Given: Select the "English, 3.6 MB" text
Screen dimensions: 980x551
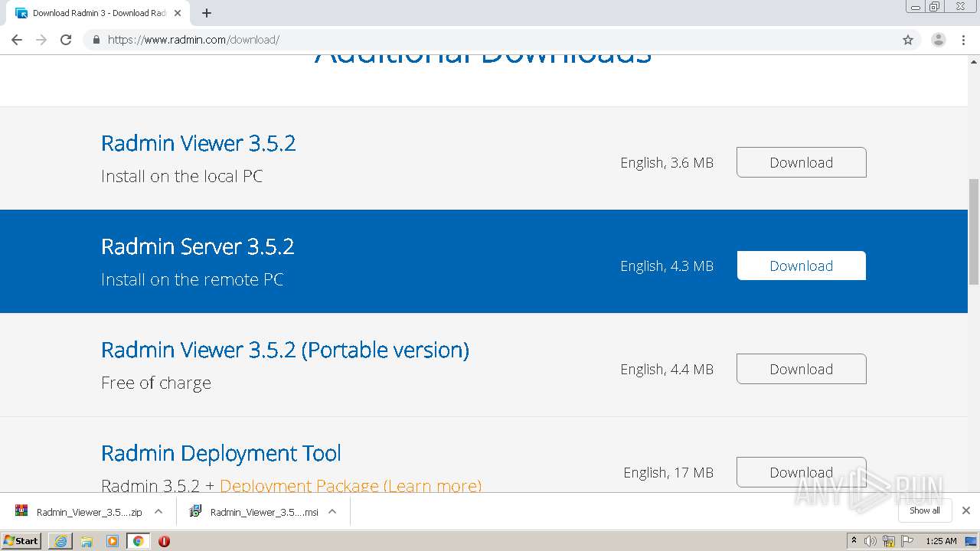Looking at the screenshot, I should pyautogui.click(x=667, y=163).
